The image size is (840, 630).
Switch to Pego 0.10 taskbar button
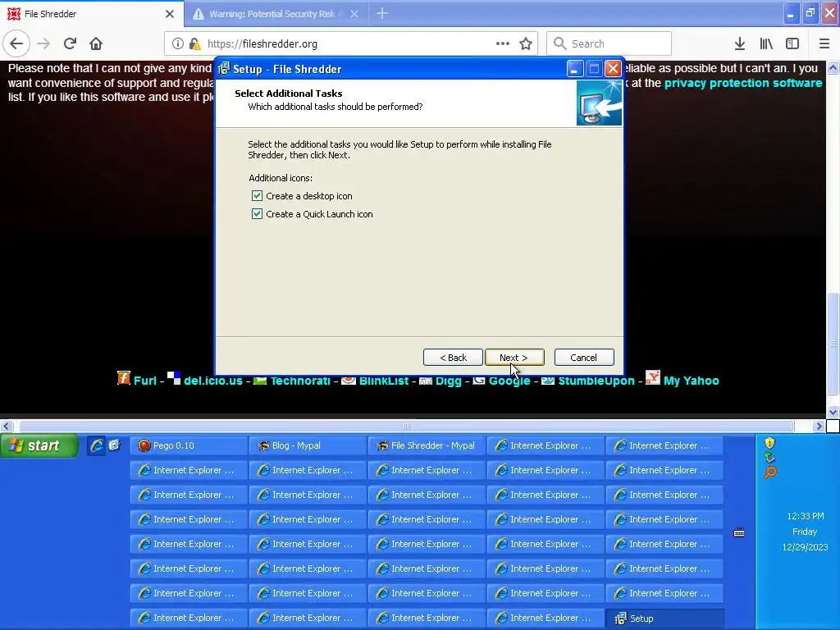pyautogui.click(x=189, y=445)
